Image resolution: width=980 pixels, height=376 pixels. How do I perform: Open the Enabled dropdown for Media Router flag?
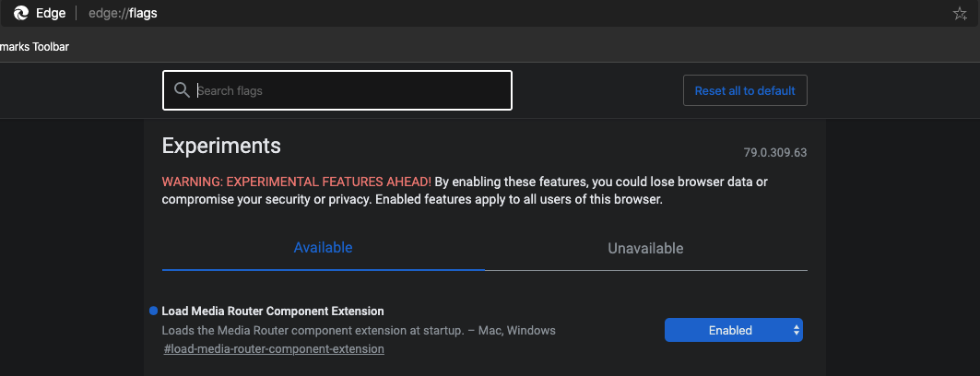click(733, 331)
